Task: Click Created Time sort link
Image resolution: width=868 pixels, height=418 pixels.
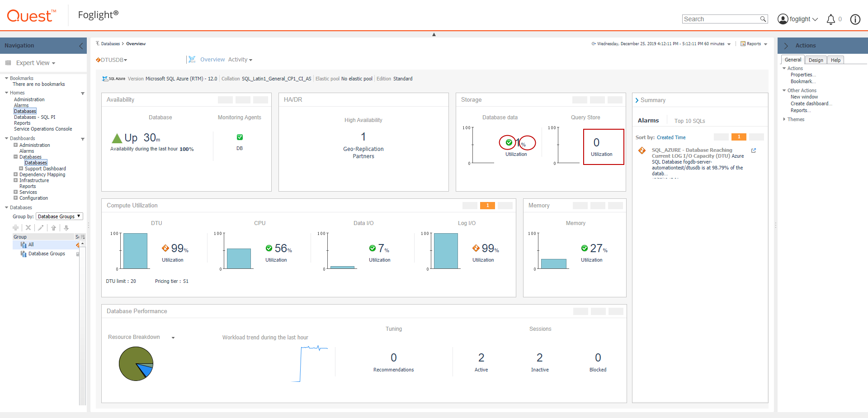Action: tap(671, 137)
